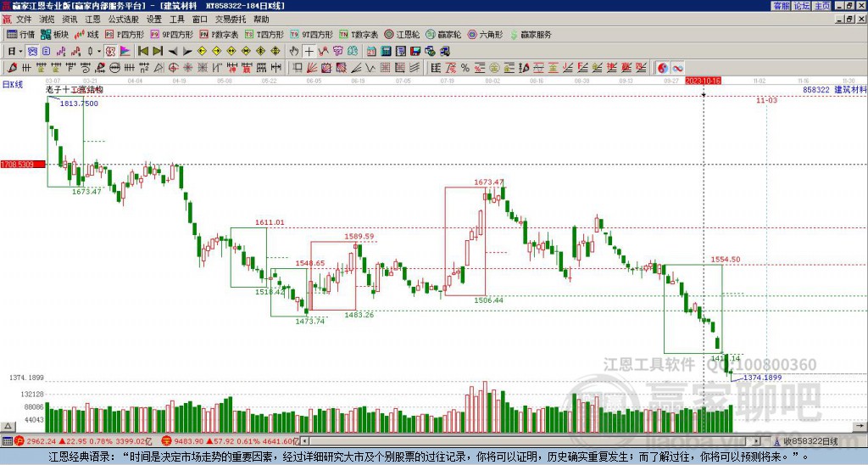
Task: Open the 帮助 menu
Action: tap(261, 20)
